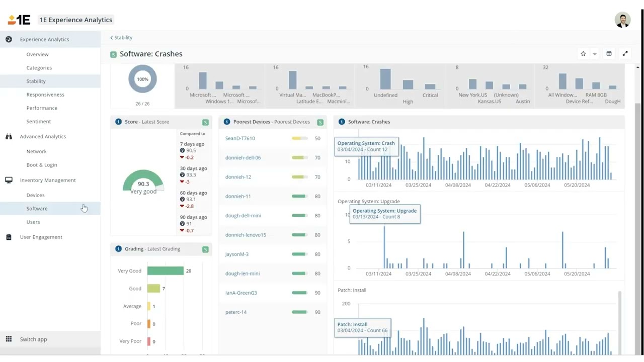Click User Engagement clipboard icon
Viewport: 644px width, 362px height.
click(9, 237)
